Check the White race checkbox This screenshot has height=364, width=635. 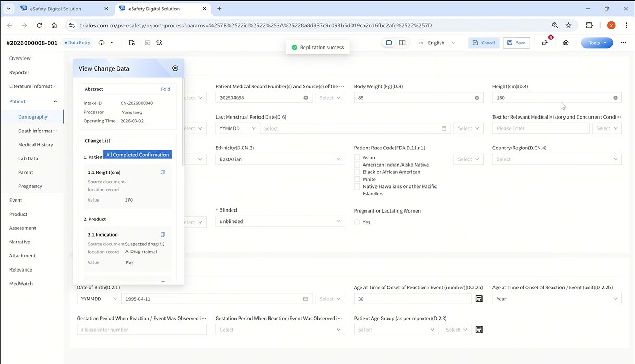pos(357,179)
